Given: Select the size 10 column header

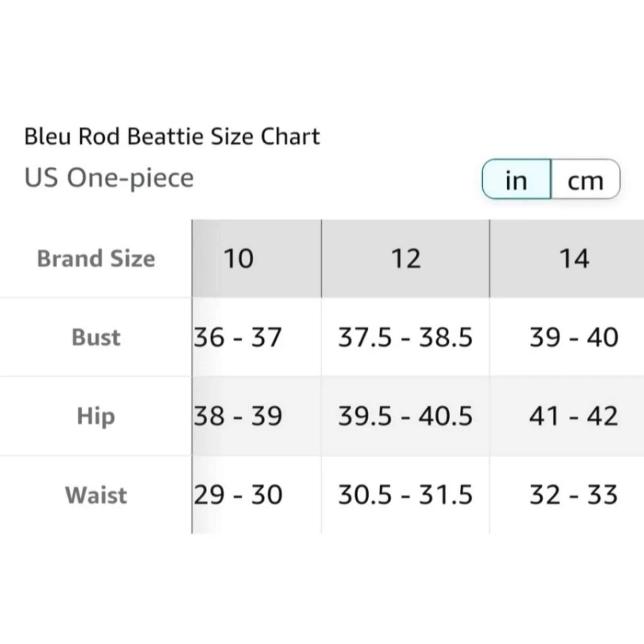Looking at the screenshot, I should (239, 258).
